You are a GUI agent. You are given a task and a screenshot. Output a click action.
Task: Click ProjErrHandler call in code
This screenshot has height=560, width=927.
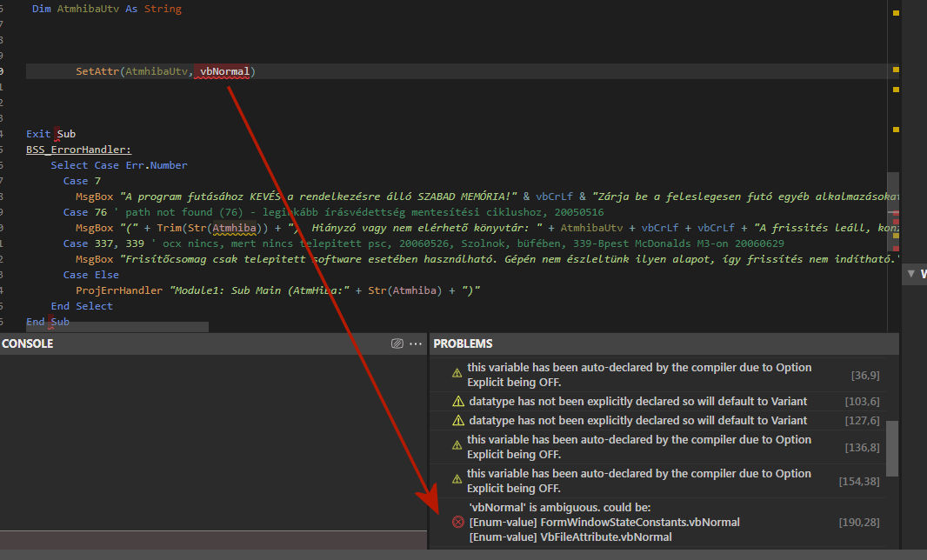tap(119, 290)
